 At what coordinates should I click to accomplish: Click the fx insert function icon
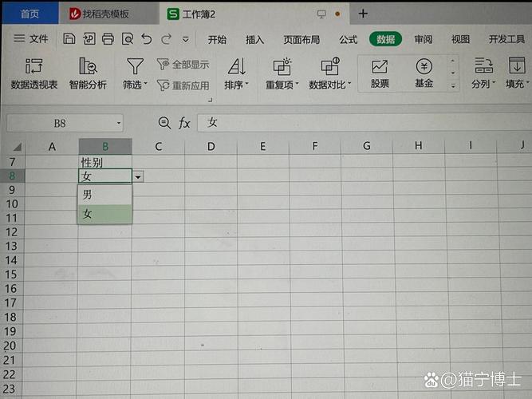184,123
